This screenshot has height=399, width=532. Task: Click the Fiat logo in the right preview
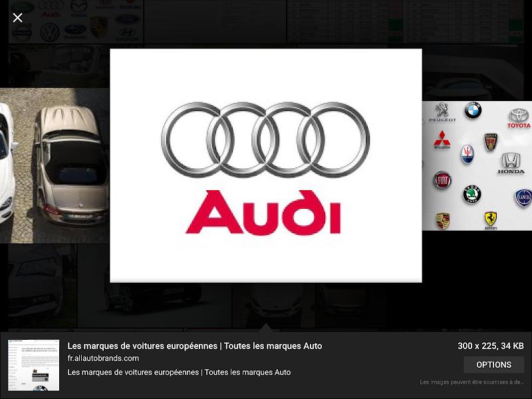point(442,180)
